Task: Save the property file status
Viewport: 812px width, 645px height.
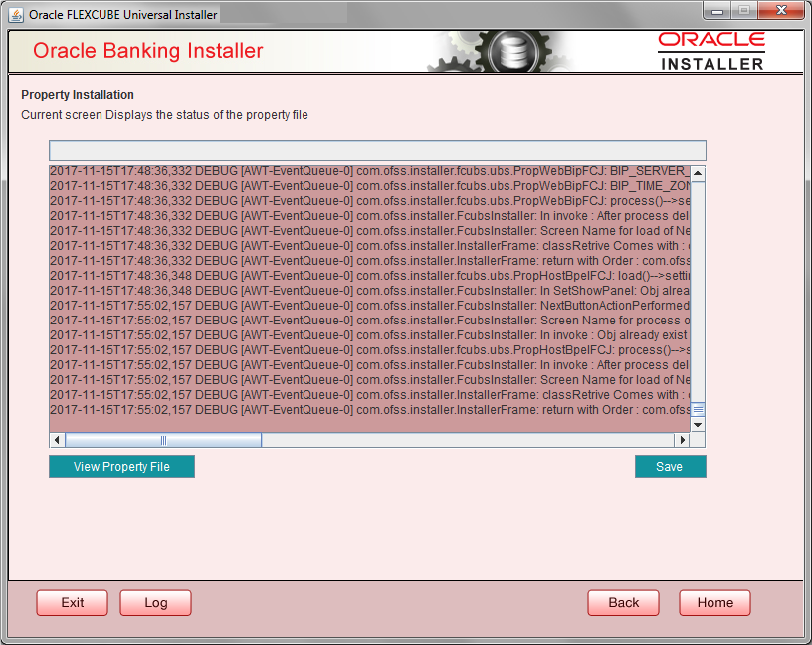Action: point(670,466)
